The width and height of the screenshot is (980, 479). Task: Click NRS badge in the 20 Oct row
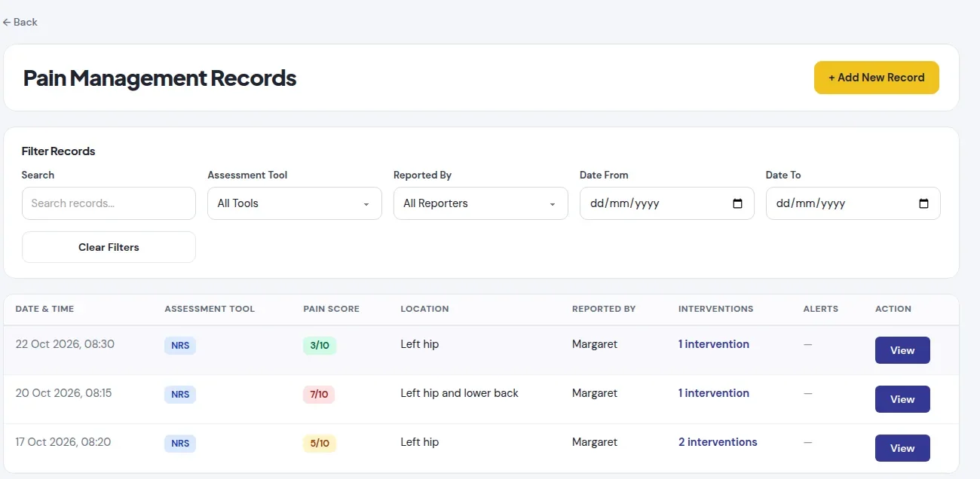click(x=180, y=395)
